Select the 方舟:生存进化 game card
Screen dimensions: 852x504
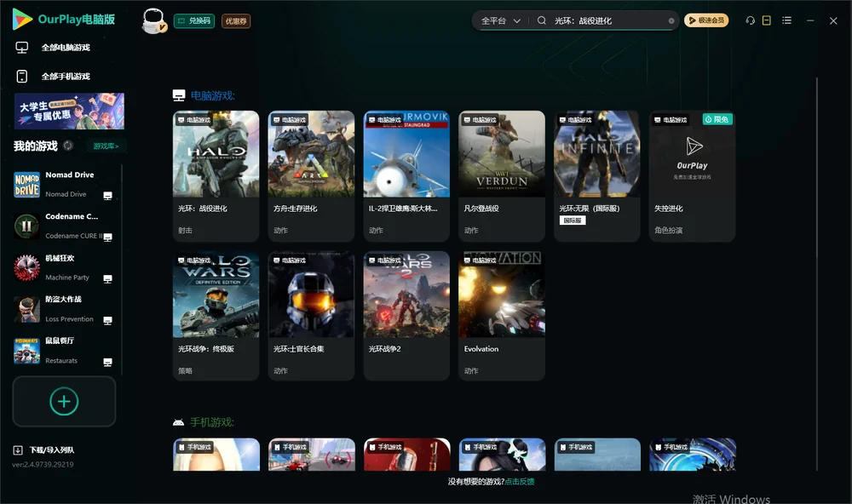click(311, 176)
